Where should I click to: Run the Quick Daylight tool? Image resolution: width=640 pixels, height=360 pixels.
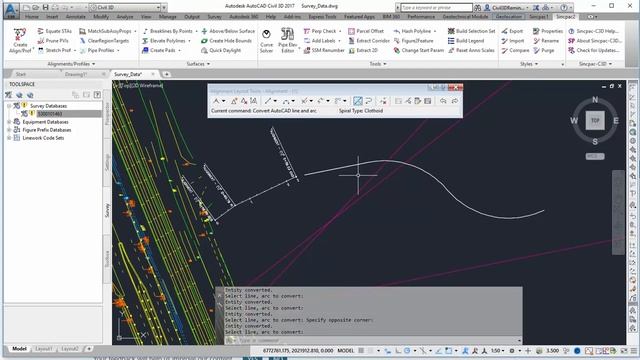point(221,50)
